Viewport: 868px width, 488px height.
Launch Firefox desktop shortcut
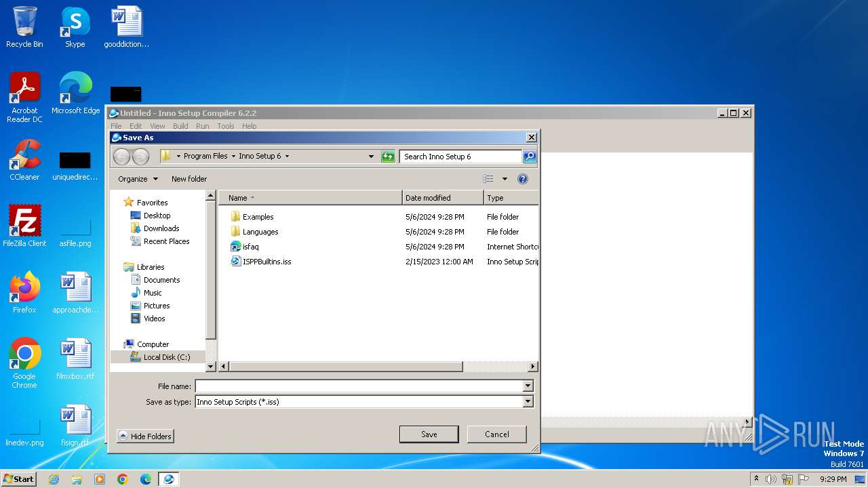coord(24,293)
